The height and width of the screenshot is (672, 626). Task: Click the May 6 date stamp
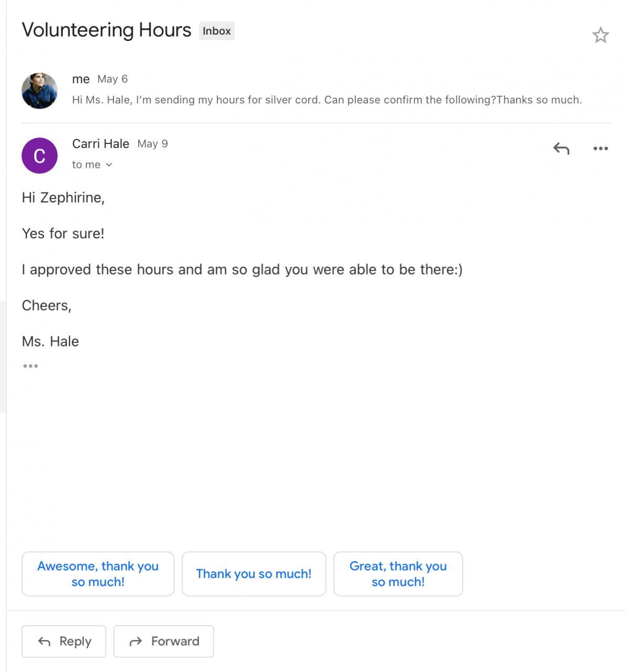[112, 79]
